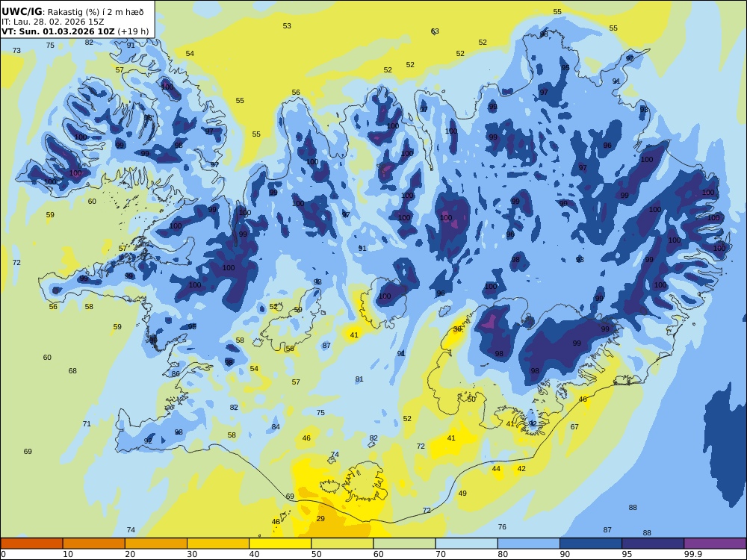Click the "IT: Lau. 28. 02. 2026 15Z" line

(52, 22)
